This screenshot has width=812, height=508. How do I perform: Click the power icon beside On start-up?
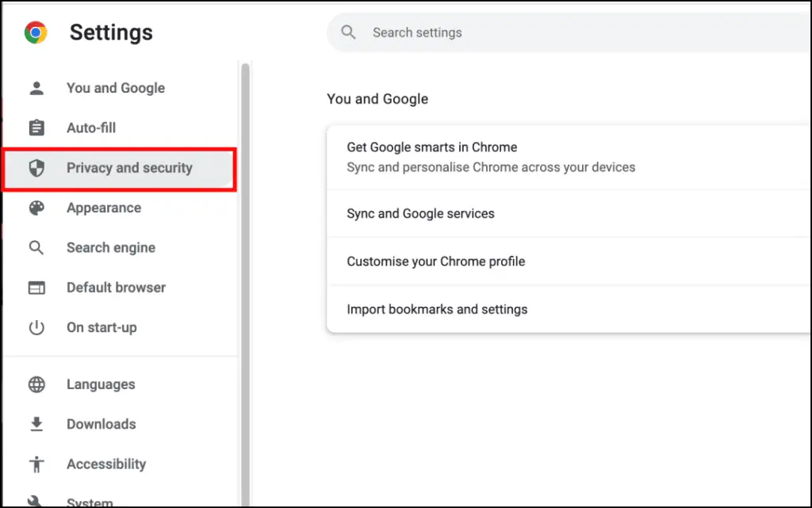click(x=36, y=327)
